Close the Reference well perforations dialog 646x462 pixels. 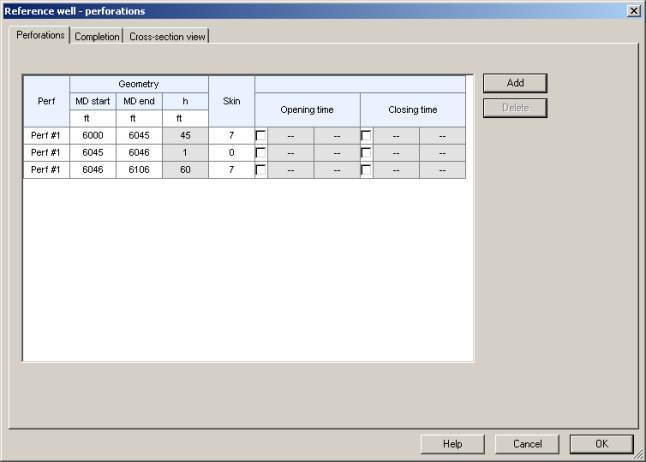[x=633, y=10]
